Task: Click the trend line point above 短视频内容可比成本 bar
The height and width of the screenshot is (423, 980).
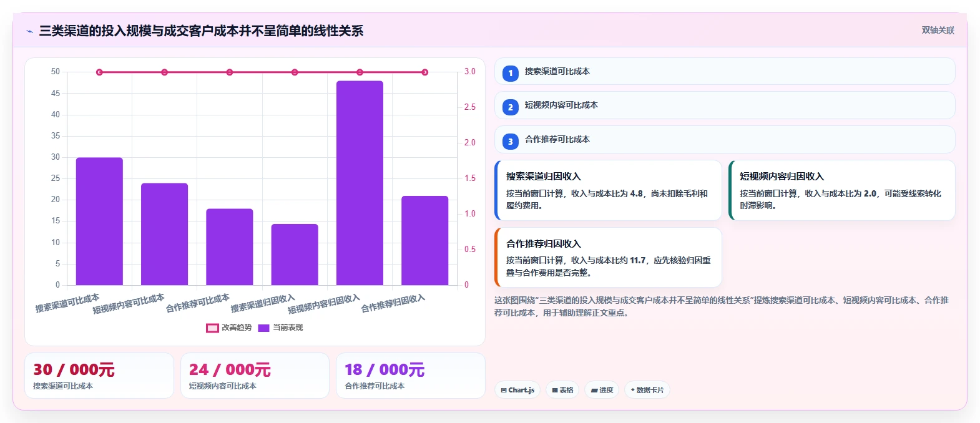Action: click(x=164, y=72)
